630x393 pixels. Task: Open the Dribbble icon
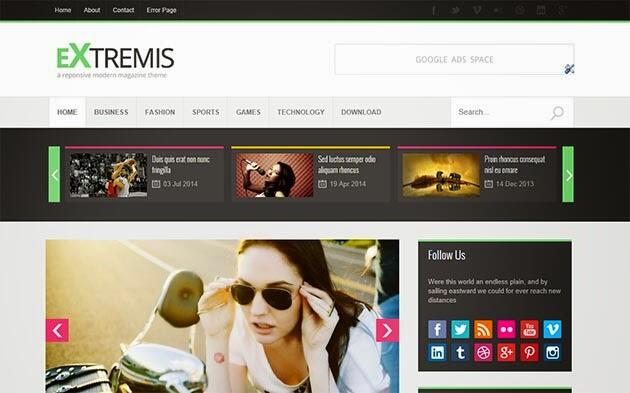pyautogui.click(x=483, y=352)
